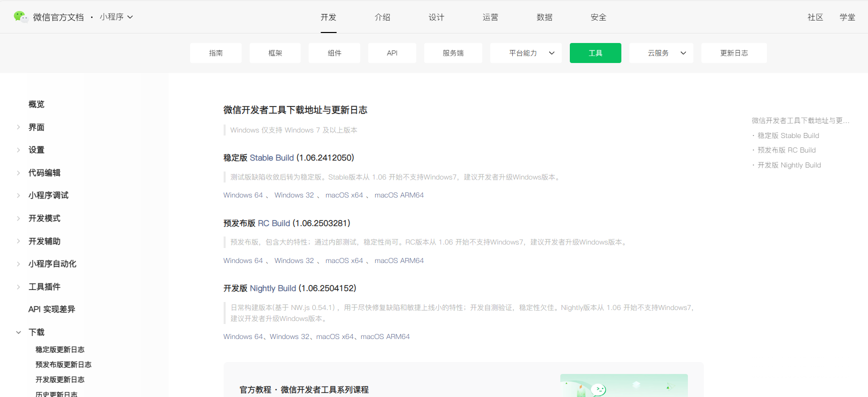Screen dimensions: 868x397
Task: Expand the 小程序调试 sidebar chevron
Action: [x=19, y=195]
